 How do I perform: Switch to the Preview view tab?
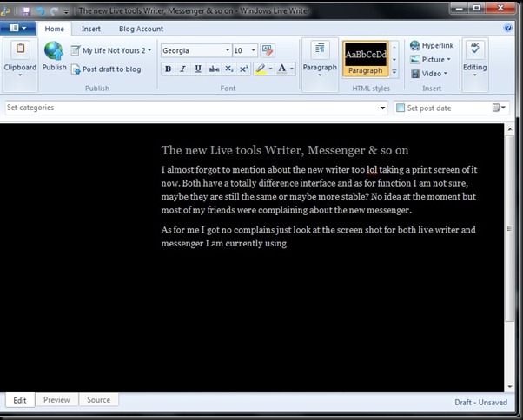point(56,400)
